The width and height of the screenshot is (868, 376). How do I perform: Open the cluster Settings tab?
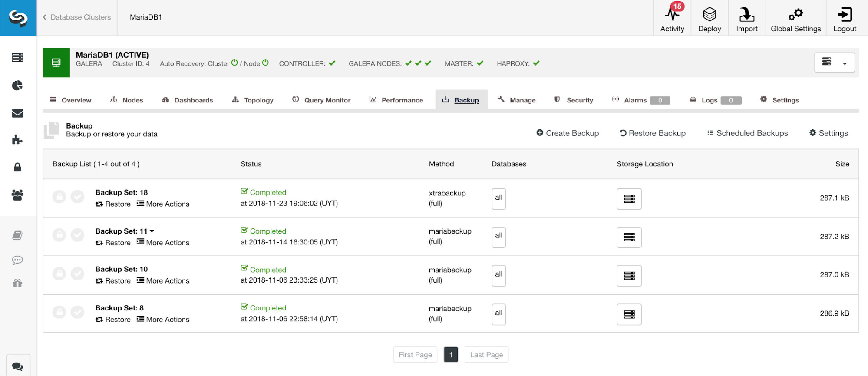(779, 100)
